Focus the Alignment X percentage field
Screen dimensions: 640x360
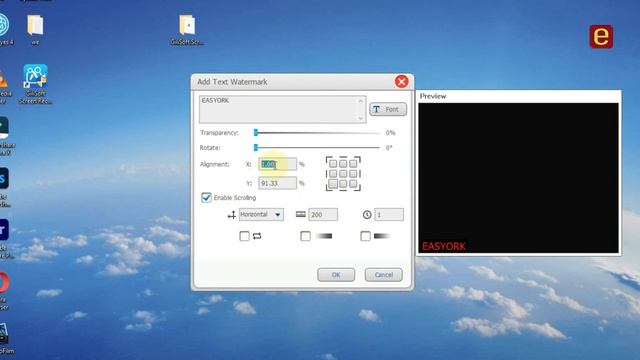[x=278, y=164]
